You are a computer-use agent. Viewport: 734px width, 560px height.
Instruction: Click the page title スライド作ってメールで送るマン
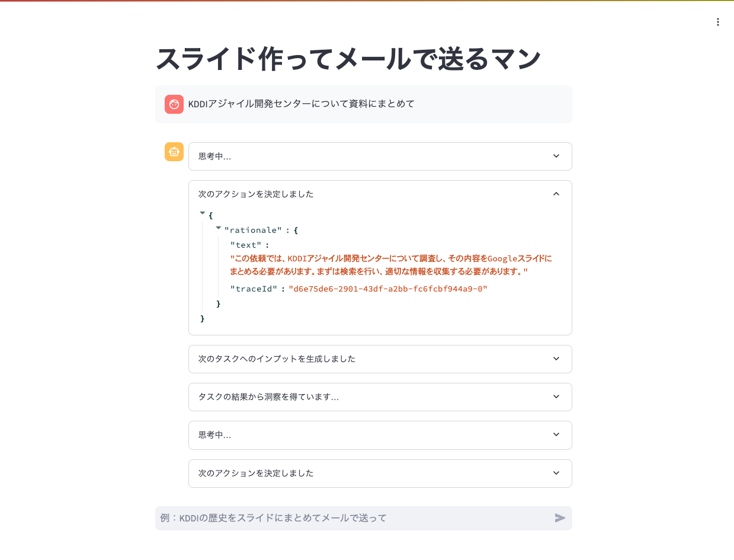(x=348, y=58)
